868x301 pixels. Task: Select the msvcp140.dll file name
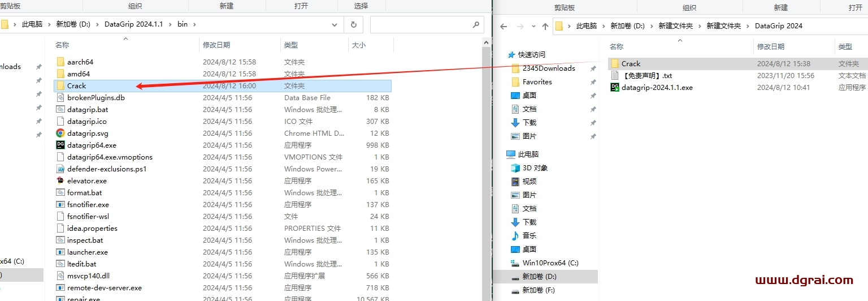tap(88, 276)
